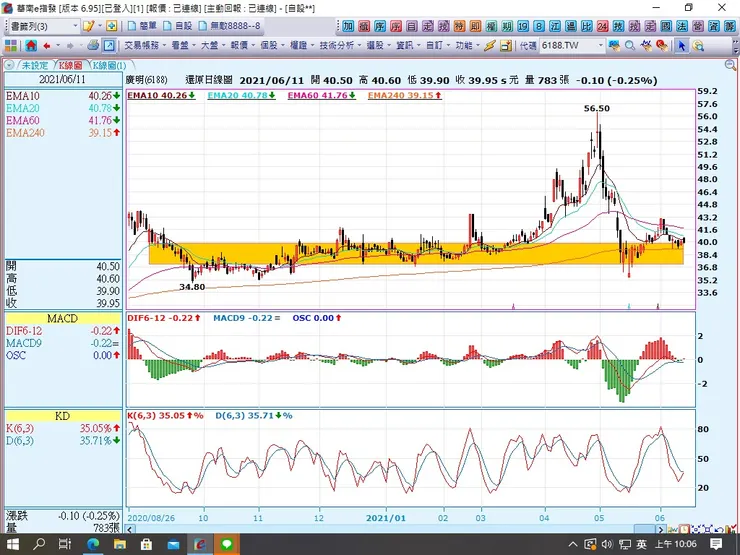Select the active K線圖 tab
This screenshot has height=555, width=740.
(x=70, y=65)
